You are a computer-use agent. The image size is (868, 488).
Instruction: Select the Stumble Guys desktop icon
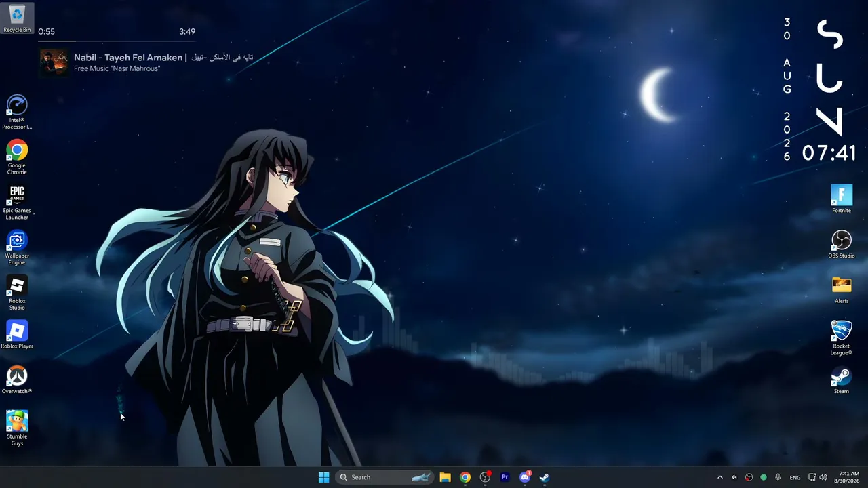coord(17,428)
